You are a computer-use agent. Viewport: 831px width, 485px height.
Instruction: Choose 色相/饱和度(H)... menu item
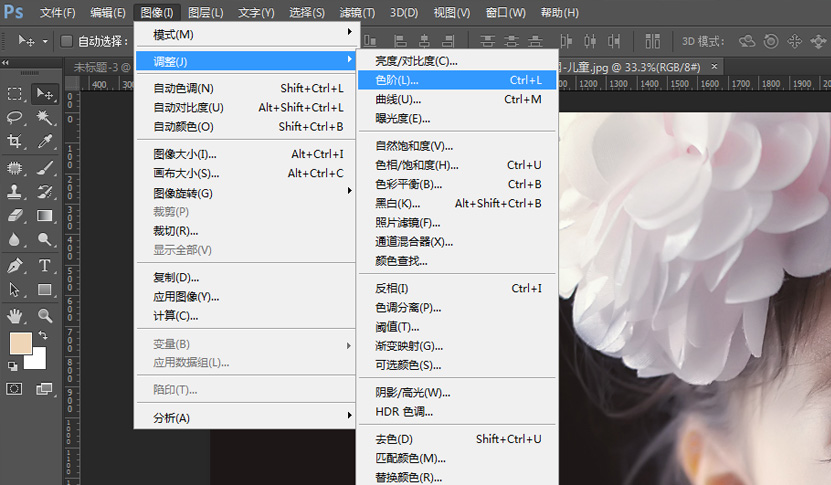click(x=458, y=165)
